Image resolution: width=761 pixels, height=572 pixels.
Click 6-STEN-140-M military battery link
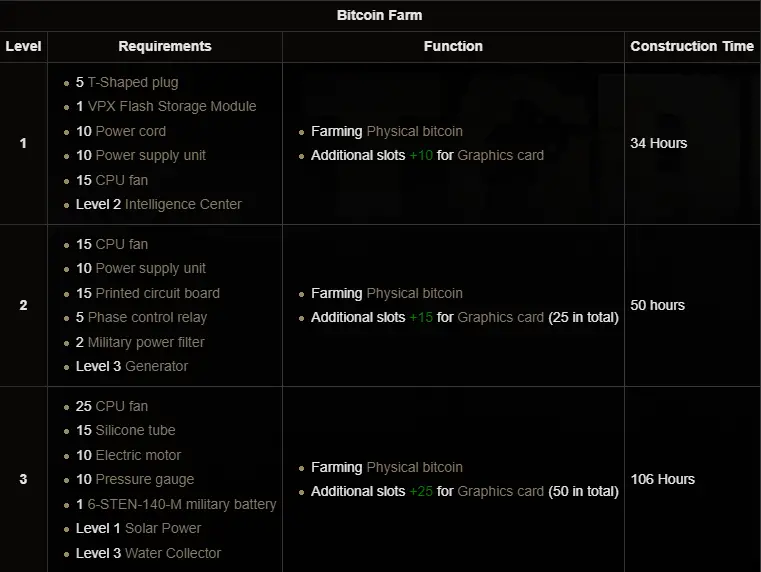[x=182, y=504]
